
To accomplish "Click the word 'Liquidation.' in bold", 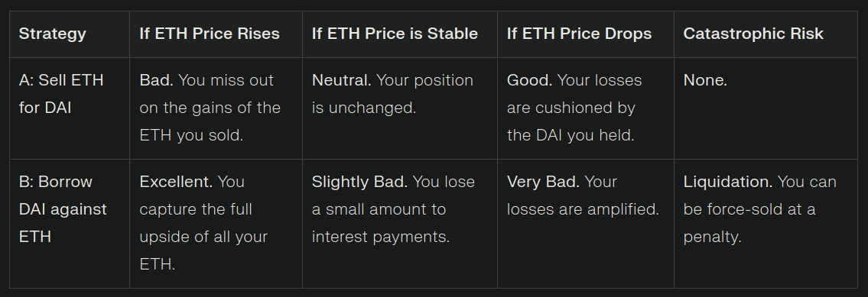I will coord(728,182).
